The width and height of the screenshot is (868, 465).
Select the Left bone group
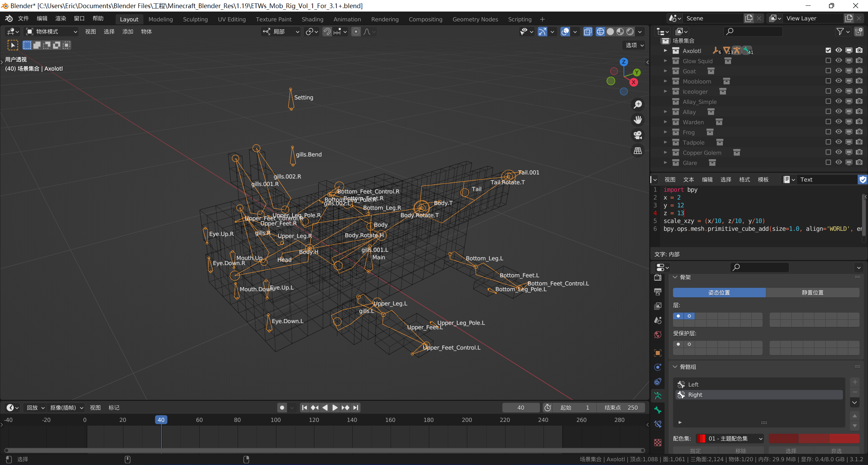point(693,385)
